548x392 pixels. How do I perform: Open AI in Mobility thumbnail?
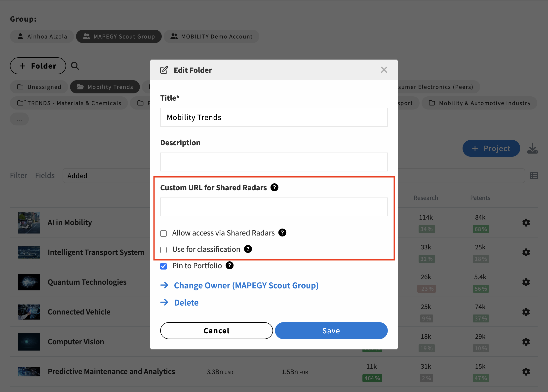[x=29, y=223]
